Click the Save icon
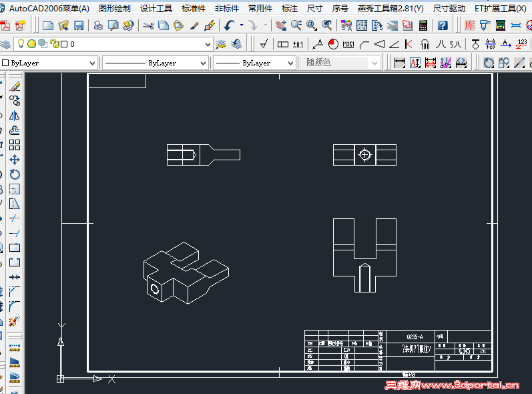 coord(79,25)
